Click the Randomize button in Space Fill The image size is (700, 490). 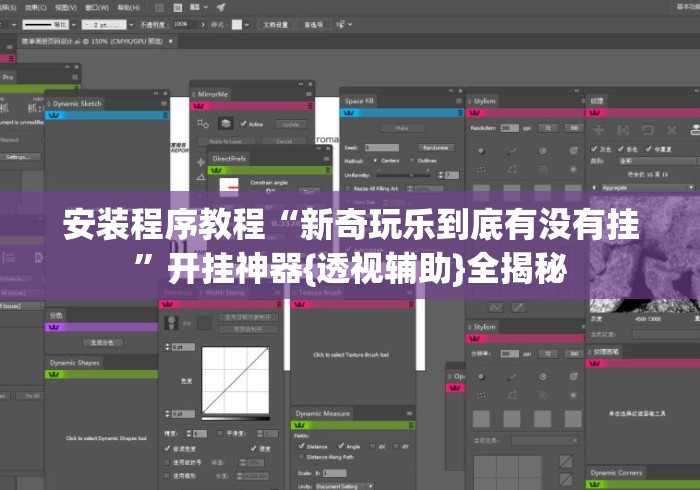coord(436,147)
